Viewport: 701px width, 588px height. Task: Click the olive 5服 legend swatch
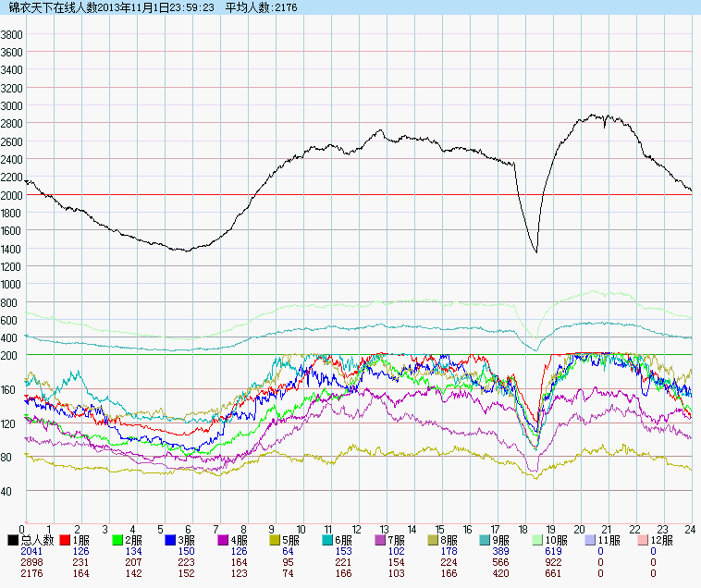277,539
